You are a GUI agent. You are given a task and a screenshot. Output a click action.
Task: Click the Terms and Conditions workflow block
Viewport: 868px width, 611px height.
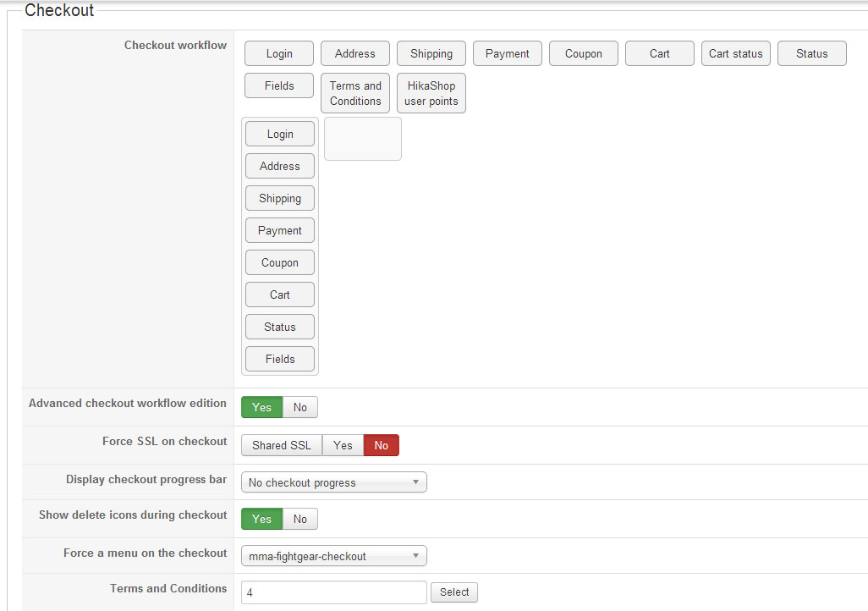[355, 93]
